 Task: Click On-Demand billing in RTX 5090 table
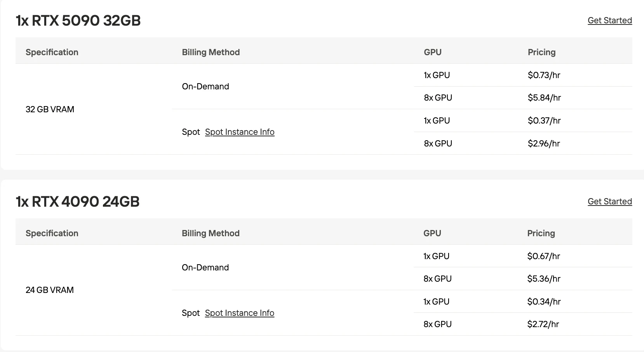click(205, 86)
